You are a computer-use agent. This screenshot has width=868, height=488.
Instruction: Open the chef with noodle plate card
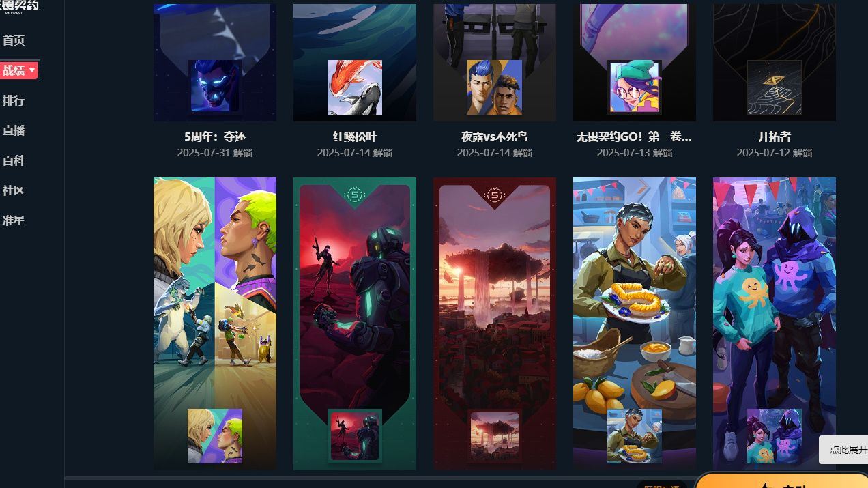635,324
